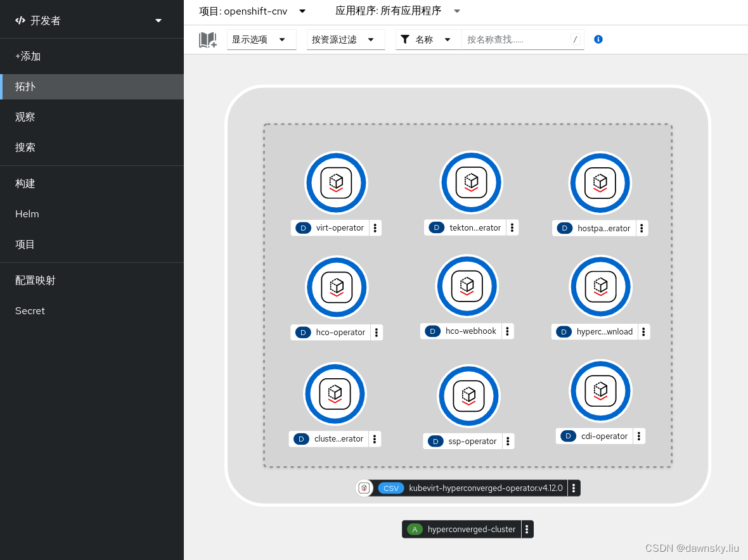748x560 pixels.
Task: Open the add-to-project quick starts book icon
Action: [x=207, y=39]
